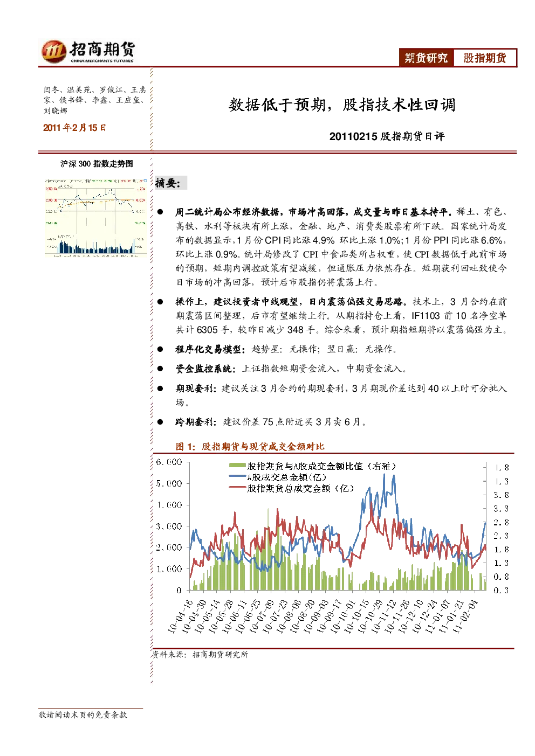Click the 20110215 股指期货日评 subtitle
The width and height of the screenshot is (535, 756).
pyautogui.click(x=387, y=137)
